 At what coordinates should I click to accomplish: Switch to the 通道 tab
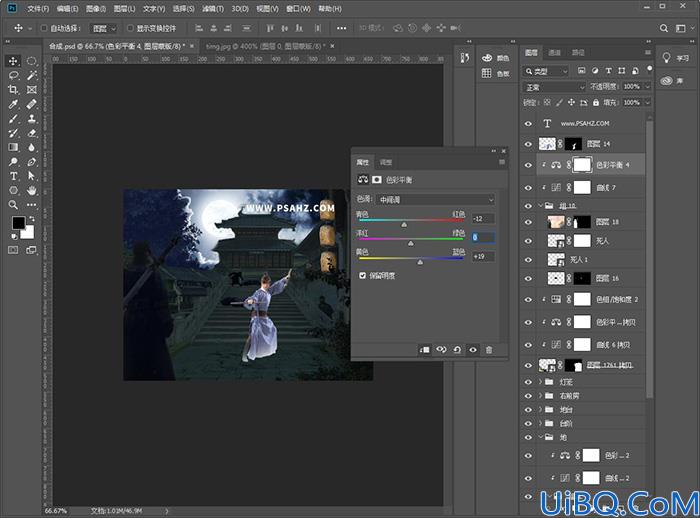(x=554, y=53)
